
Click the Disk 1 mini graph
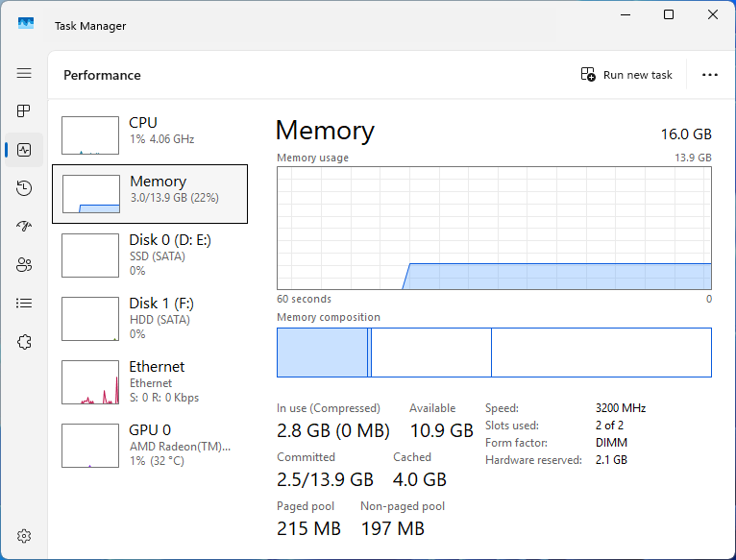pos(90,319)
